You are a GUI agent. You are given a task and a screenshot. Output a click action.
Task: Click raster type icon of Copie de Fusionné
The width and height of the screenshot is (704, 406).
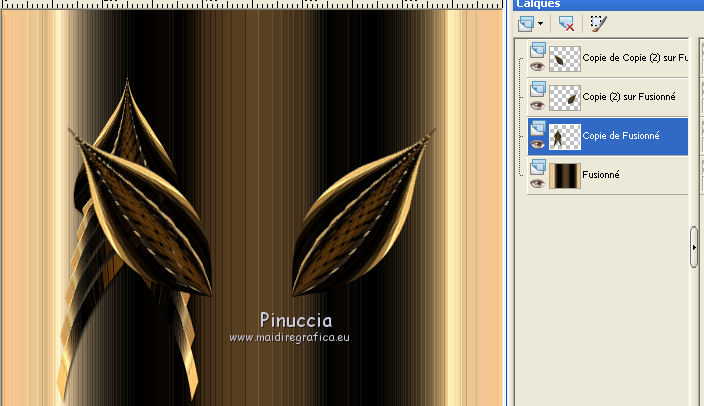coord(538,128)
